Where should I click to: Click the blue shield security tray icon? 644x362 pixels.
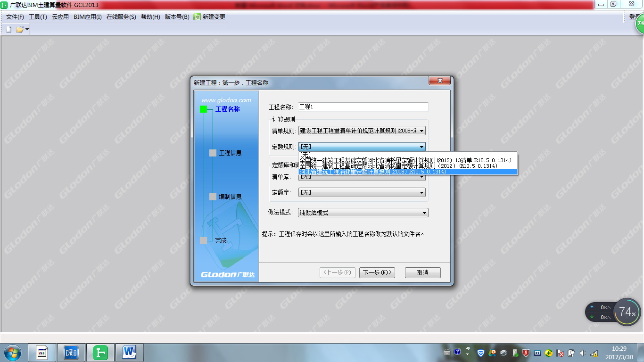coord(481,353)
